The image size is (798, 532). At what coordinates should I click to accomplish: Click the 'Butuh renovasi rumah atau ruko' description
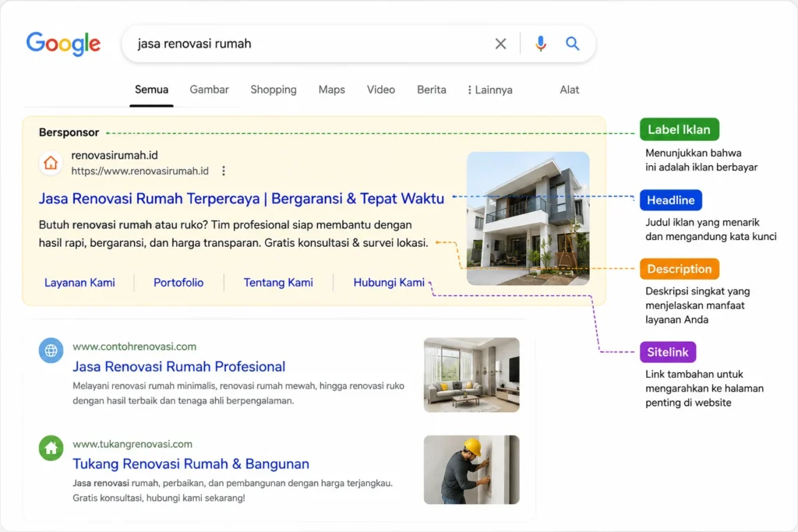click(x=234, y=234)
